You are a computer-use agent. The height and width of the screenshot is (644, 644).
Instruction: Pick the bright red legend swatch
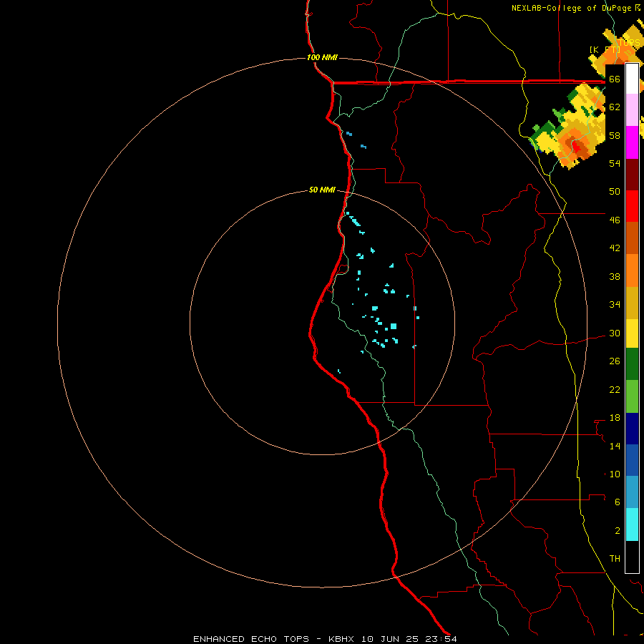click(632, 206)
